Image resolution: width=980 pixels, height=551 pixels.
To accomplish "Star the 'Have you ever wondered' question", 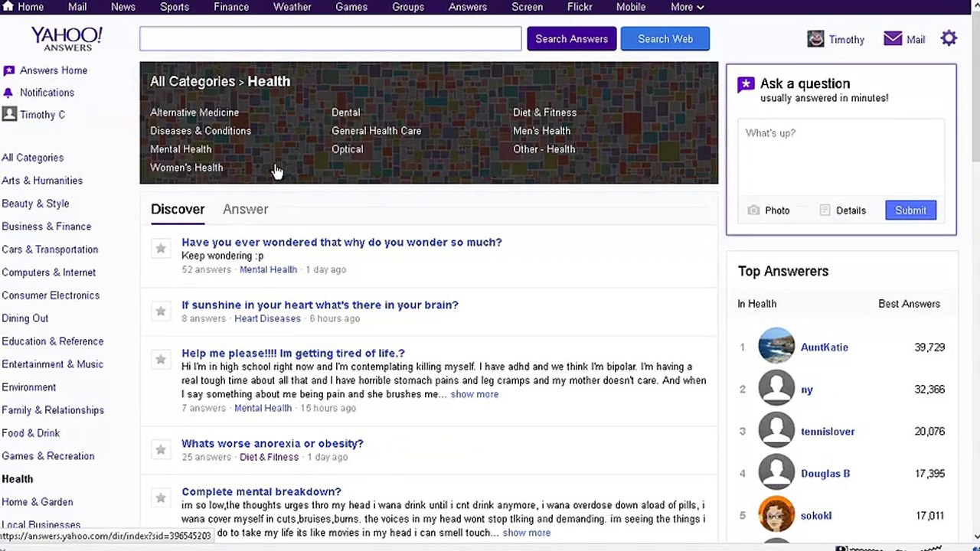I will (161, 248).
